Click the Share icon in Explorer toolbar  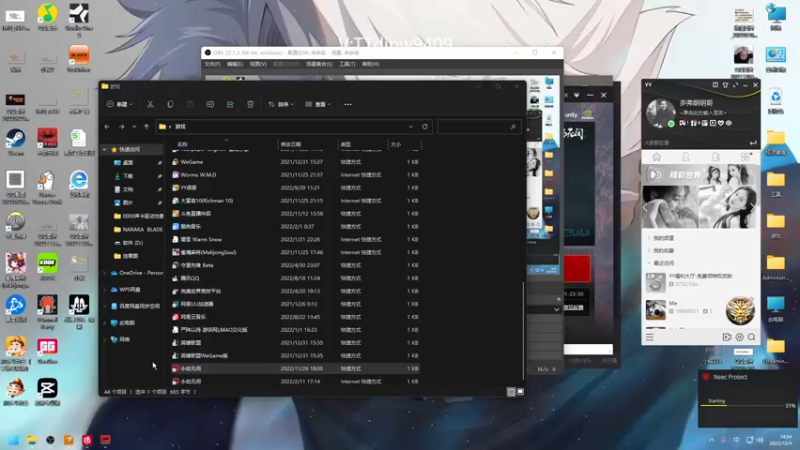click(230, 104)
